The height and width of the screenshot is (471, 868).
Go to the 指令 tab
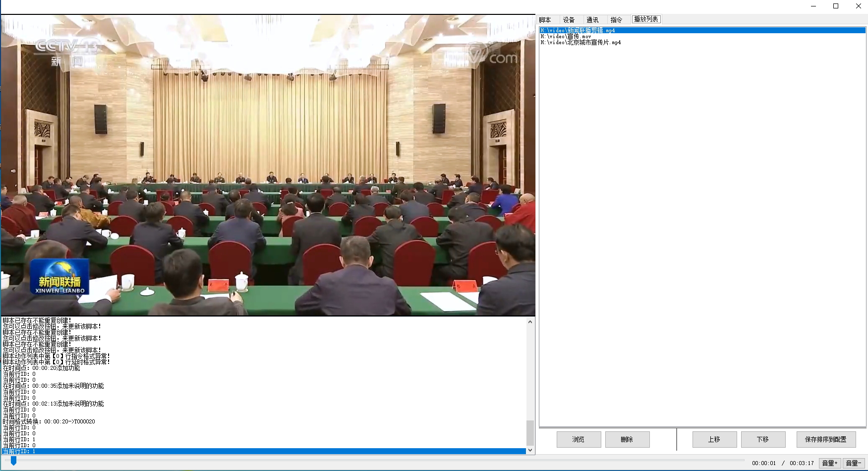616,20
